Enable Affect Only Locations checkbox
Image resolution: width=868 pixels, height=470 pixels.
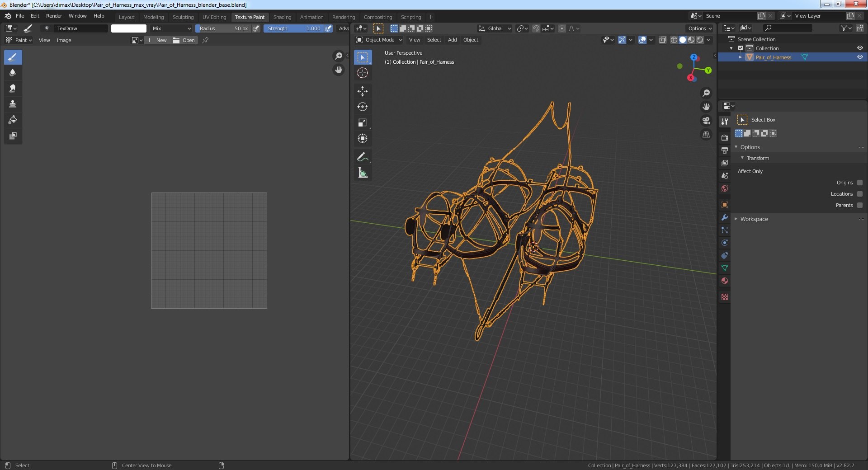click(860, 194)
